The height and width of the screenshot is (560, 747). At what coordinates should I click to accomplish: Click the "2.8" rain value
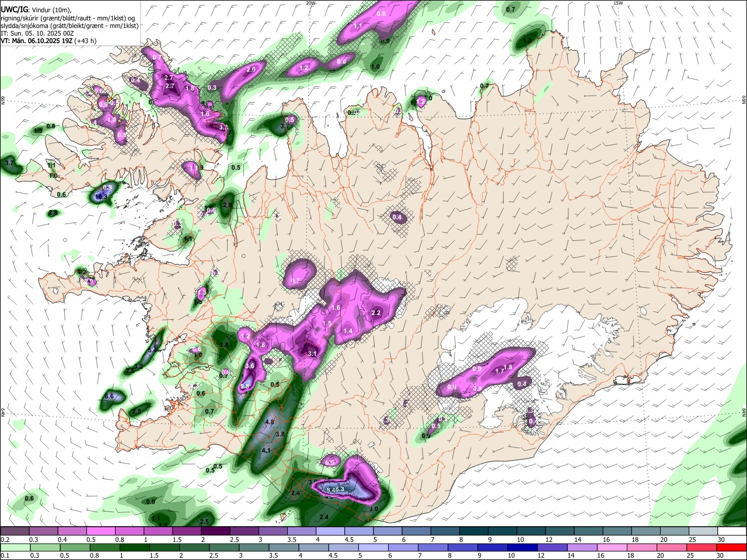click(53, 213)
